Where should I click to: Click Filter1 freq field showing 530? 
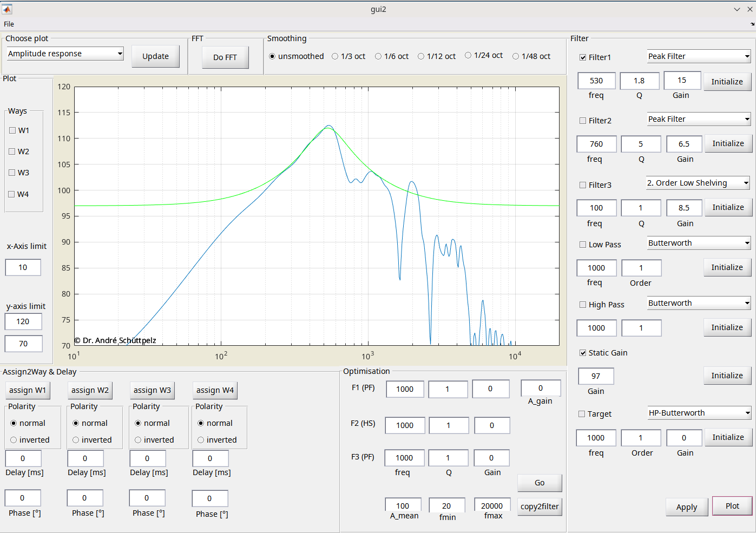click(596, 81)
